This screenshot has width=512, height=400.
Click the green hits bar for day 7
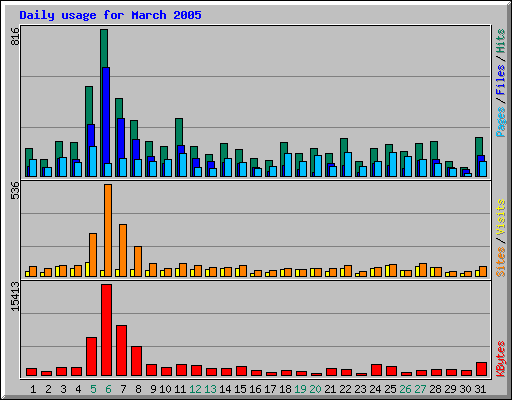[x=119, y=108]
